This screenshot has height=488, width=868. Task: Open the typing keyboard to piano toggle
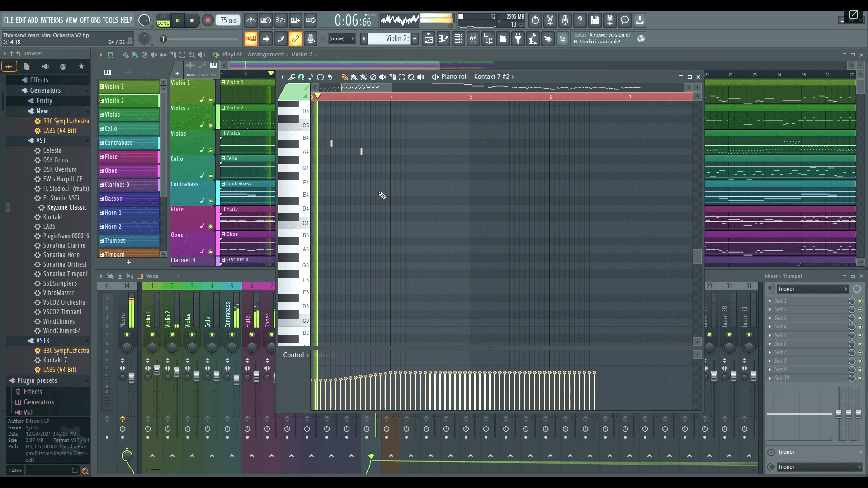(250, 39)
